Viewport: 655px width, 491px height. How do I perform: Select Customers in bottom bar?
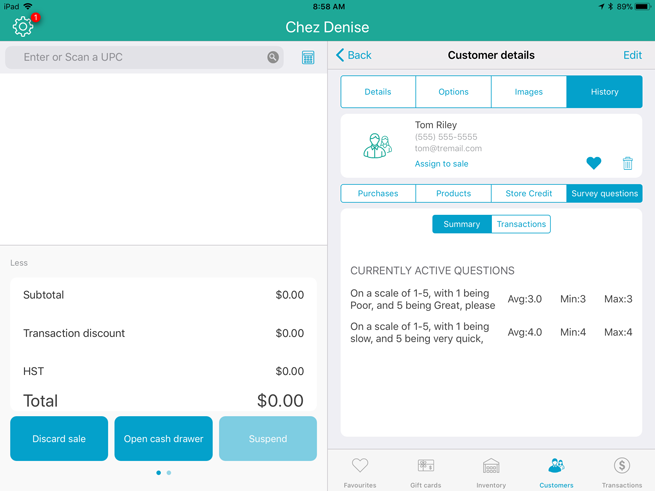pos(556,472)
